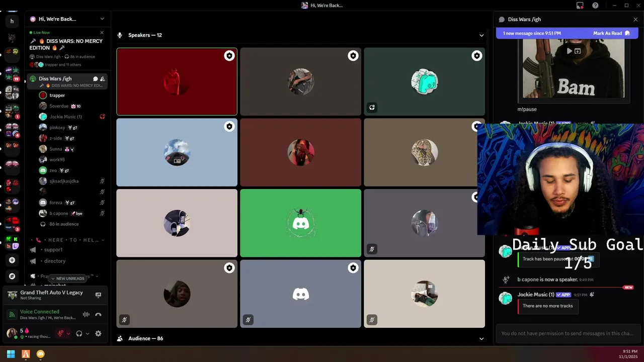The height and width of the screenshot is (362, 644).
Task: Dismiss the Live Now stage banner
Action: coord(102,33)
